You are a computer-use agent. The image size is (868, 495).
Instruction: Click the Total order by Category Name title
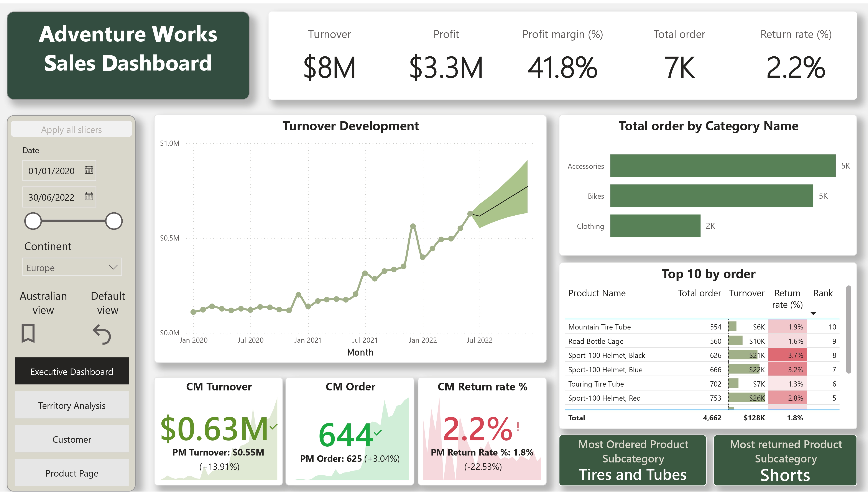pyautogui.click(x=708, y=126)
